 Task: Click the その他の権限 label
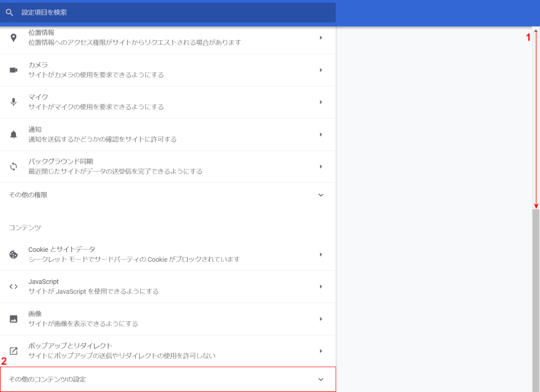28,195
